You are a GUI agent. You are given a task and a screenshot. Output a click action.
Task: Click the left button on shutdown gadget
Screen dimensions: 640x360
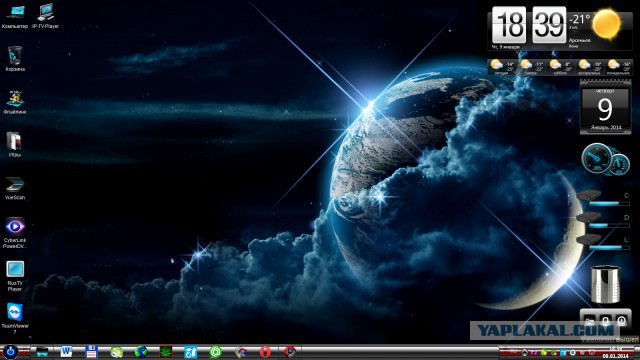589,320
